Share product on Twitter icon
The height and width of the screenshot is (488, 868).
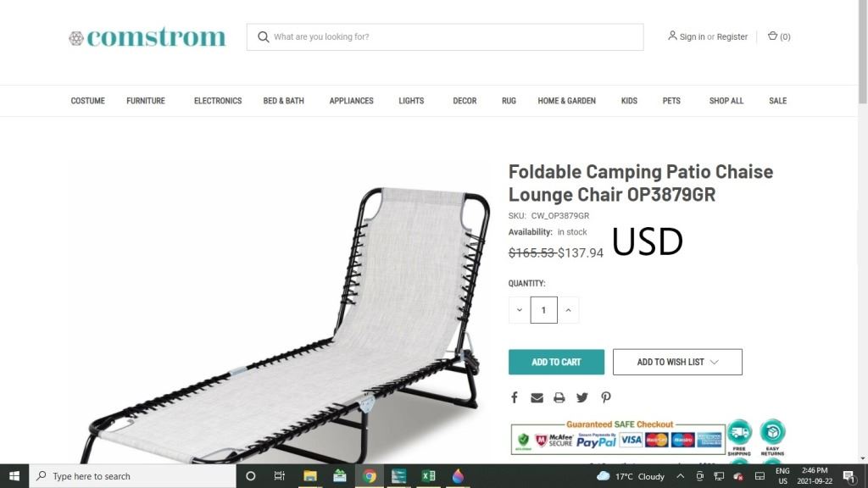[581, 397]
